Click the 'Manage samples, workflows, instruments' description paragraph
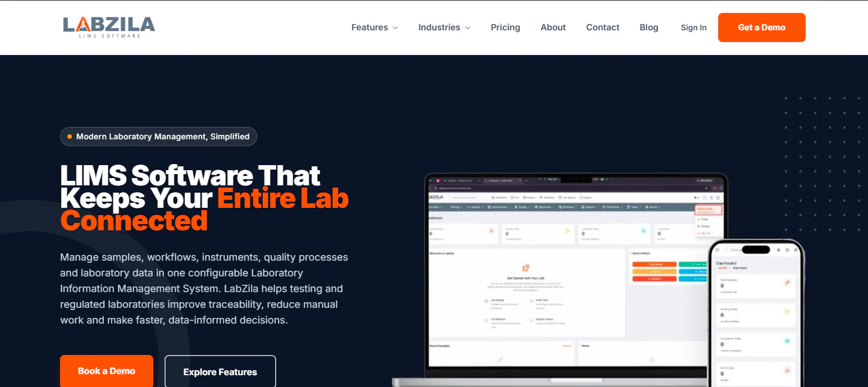868x387 pixels. 204,289
